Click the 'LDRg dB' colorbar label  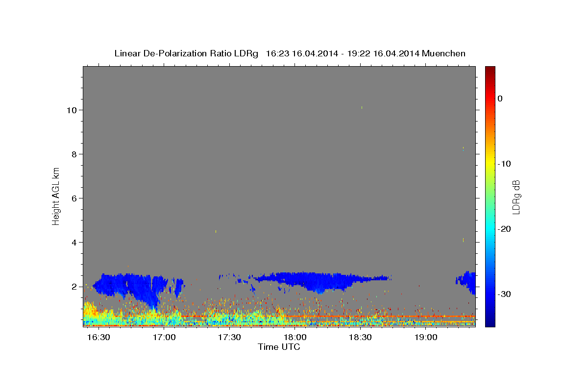(x=516, y=196)
